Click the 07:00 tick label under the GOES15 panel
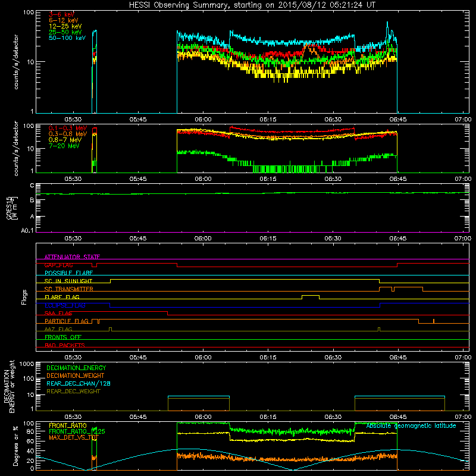The height and width of the screenshot is (476, 476). [x=463, y=239]
